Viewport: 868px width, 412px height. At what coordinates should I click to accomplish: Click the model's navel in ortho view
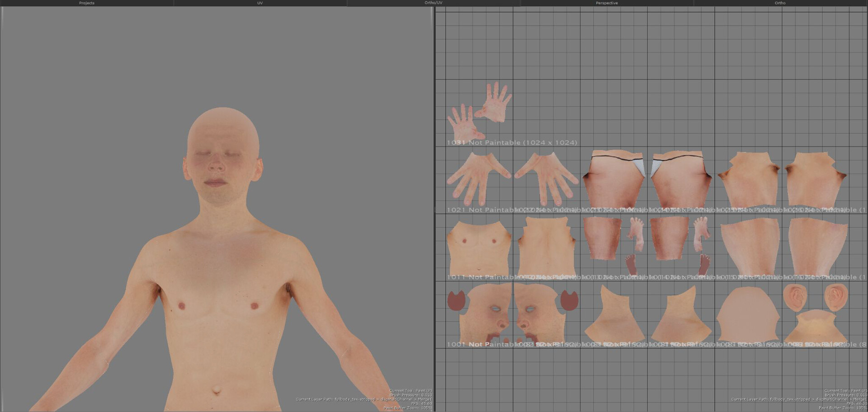click(217, 389)
